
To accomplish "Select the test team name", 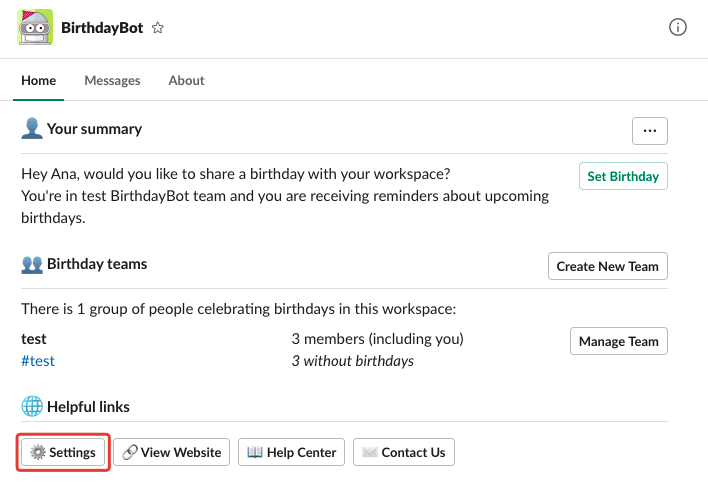I will click(x=34, y=339).
